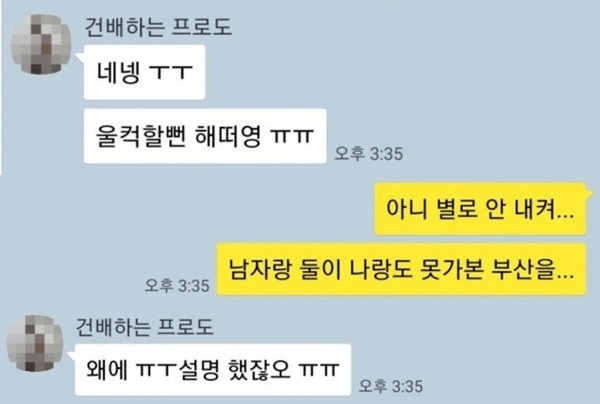Tap the top 건배하는 프로도 sender name

click(x=158, y=28)
